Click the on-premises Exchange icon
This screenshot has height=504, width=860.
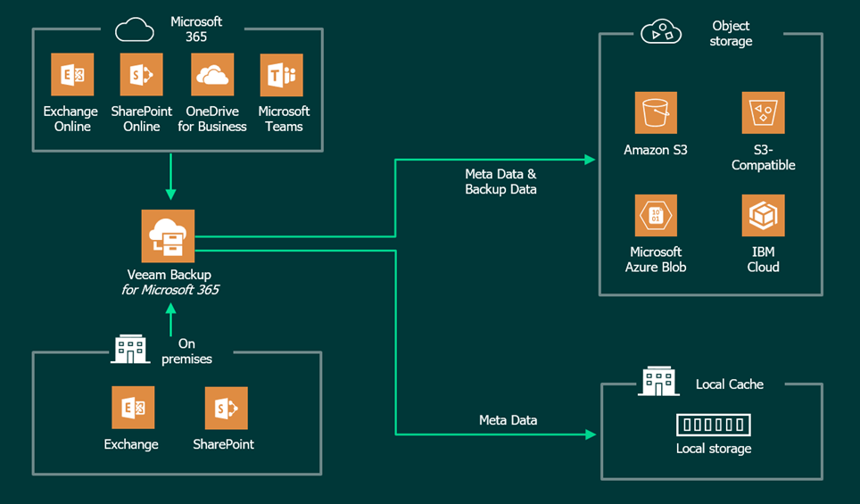(133, 408)
